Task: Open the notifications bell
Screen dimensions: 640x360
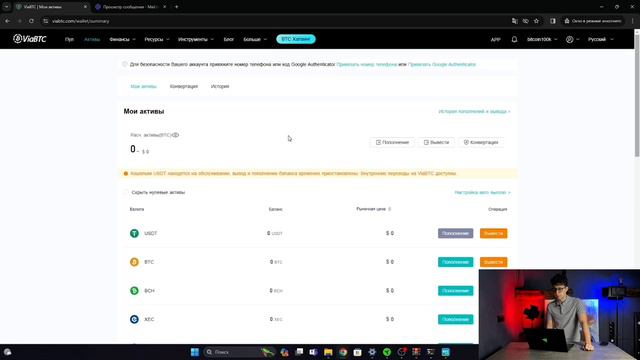Action: coord(514,39)
